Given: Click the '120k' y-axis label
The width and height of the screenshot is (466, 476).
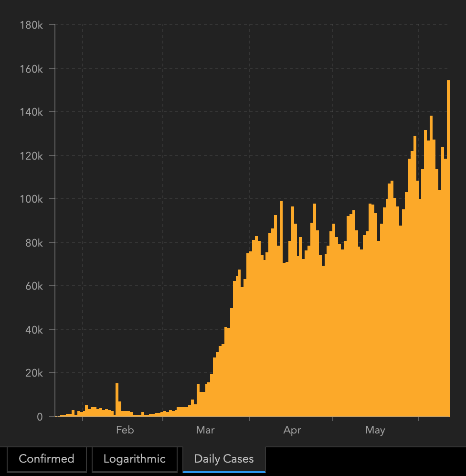Looking at the screenshot, I should 31,156.
